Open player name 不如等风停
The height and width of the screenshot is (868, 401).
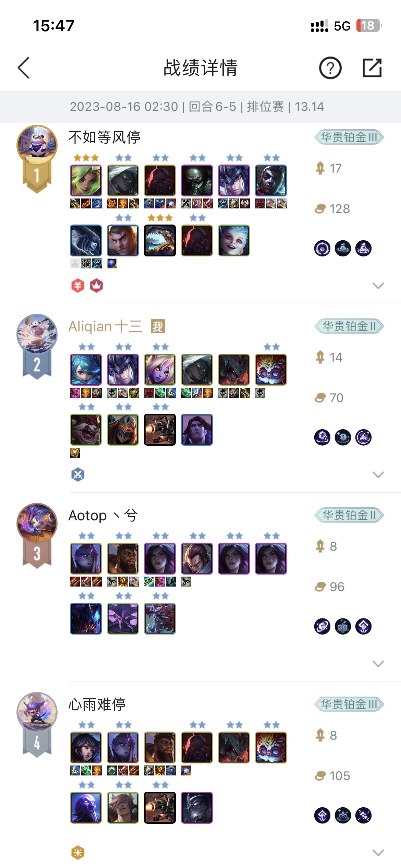105,137
